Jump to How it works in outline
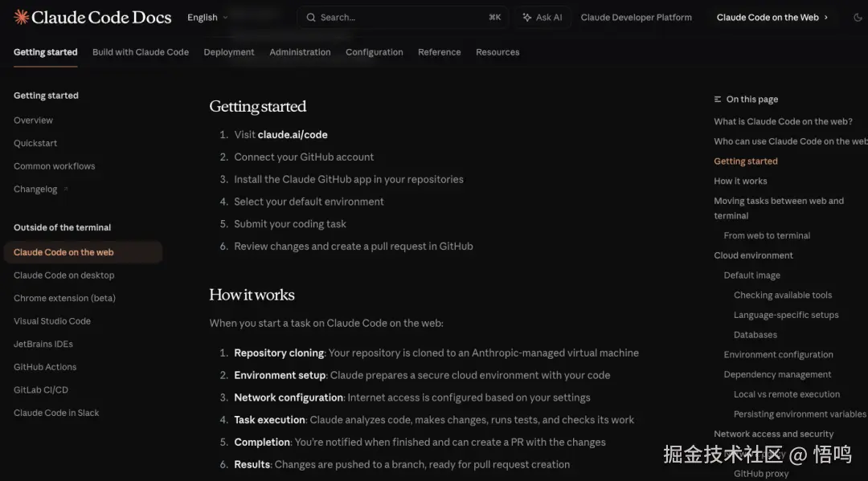The image size is (868, 481). (x=740, y=181)
